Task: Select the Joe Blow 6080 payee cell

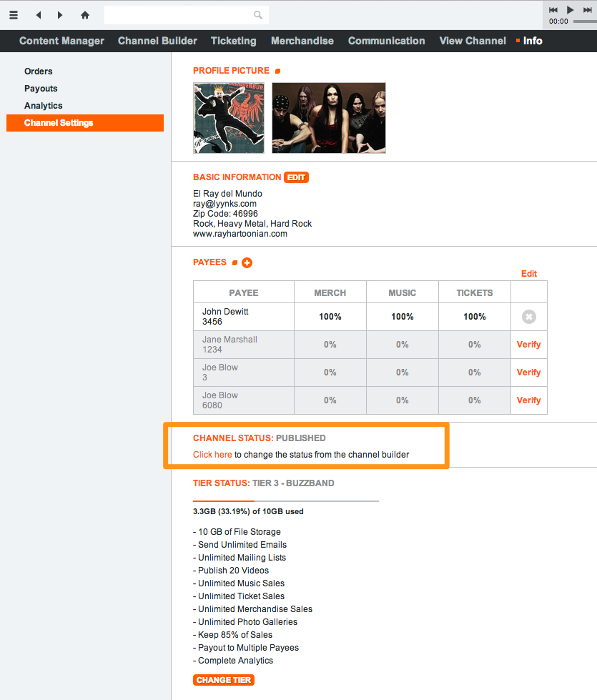Action: coord(244,400)
